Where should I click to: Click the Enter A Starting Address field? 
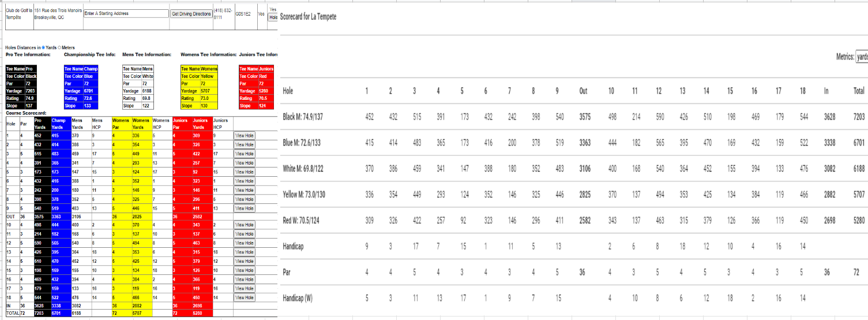(x=125, y=13)
